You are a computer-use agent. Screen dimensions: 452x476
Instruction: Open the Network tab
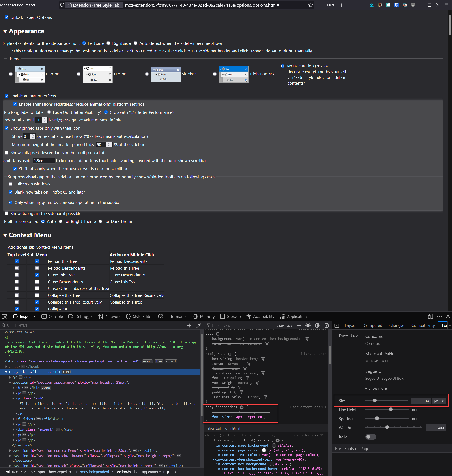click(x=109, y=316)
